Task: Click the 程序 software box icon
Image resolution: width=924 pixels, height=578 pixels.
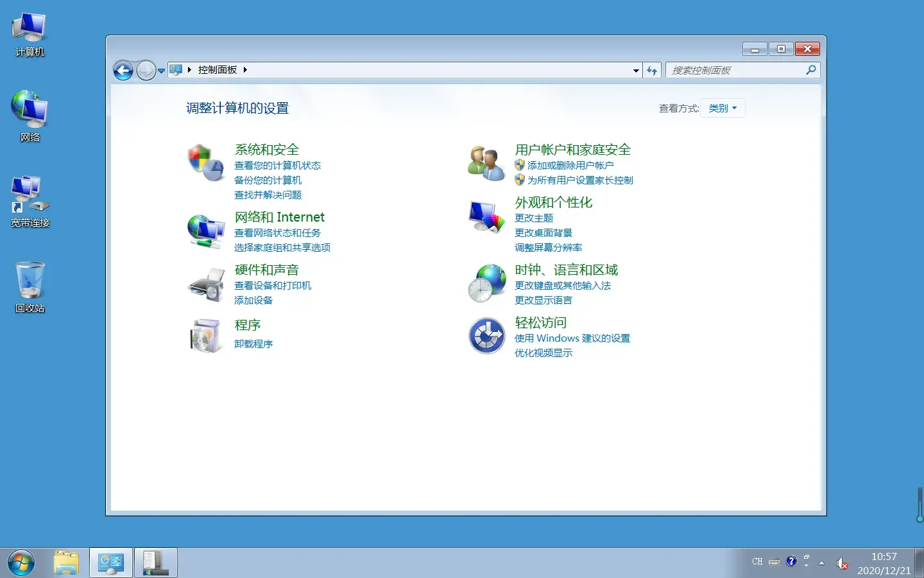Action: pos(205,335)
